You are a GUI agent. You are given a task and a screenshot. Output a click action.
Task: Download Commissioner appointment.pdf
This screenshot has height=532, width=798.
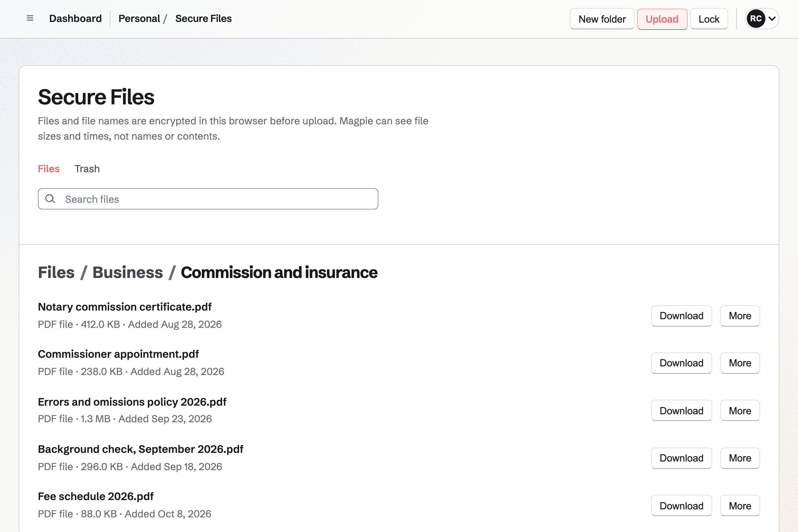tap(681, 363)
